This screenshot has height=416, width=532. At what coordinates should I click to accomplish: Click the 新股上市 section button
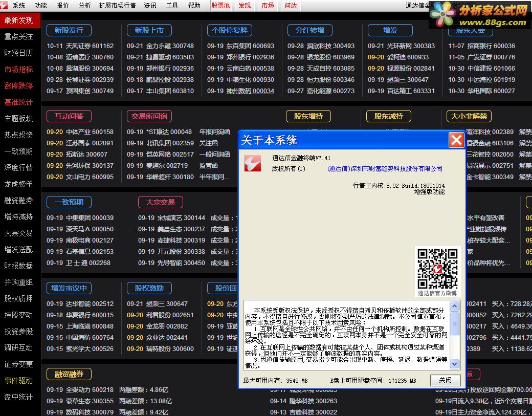coord(149,30)
